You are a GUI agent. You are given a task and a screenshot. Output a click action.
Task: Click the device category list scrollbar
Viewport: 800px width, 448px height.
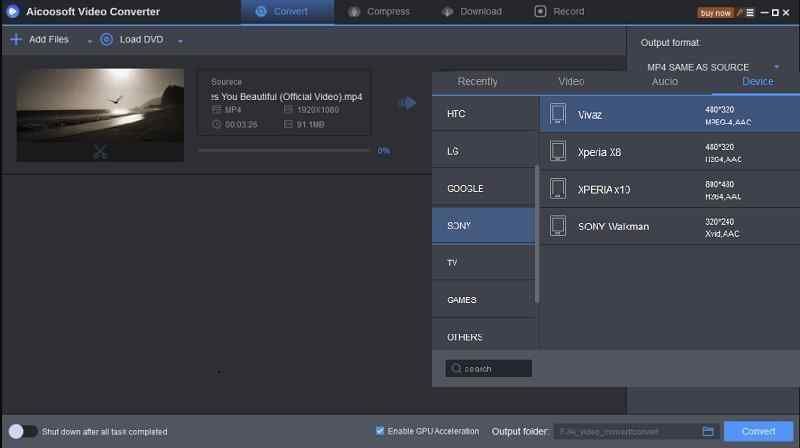click(x=537, y=234)
